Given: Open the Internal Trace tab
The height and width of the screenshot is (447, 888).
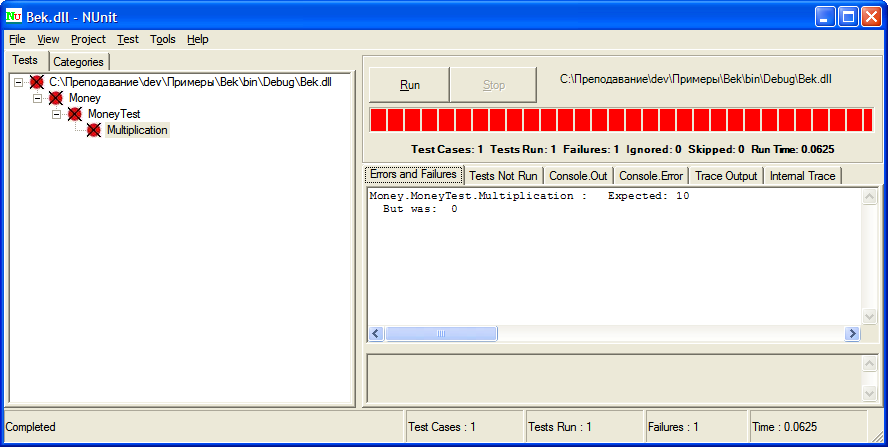Looking at the screenshot, I should coord(802,176).
